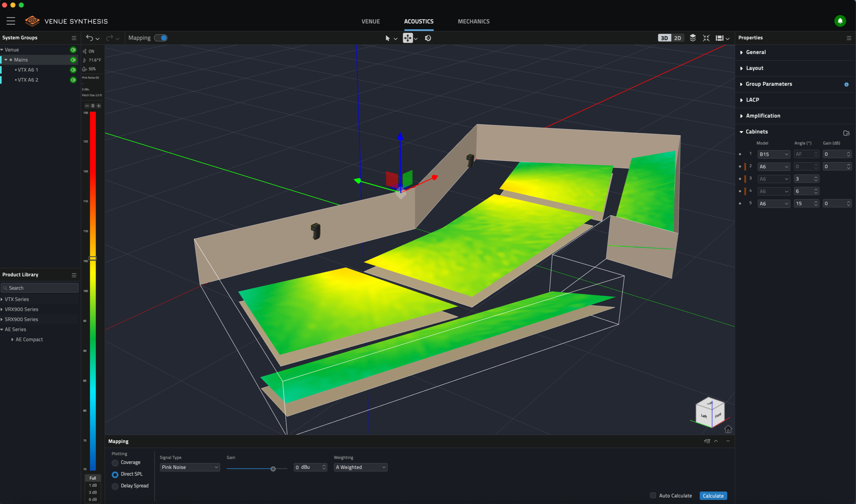The width and height of the screenshot is (856, 504).
Task: Open the Signal Type Pink Noise dropdown
Action: (x=190, y=467)
